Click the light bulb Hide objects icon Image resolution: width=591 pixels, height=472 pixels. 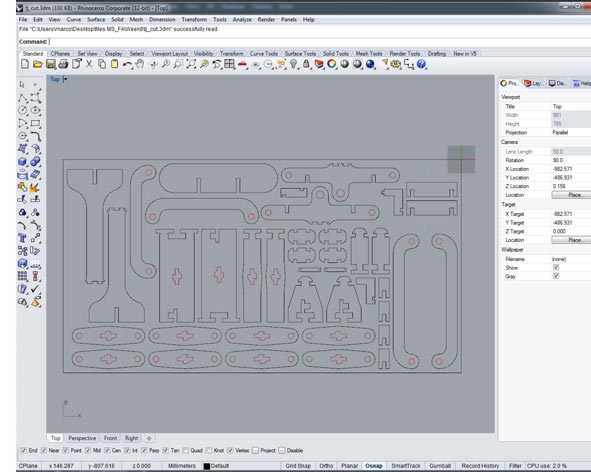pyautogui.click(x=294, y=64)
